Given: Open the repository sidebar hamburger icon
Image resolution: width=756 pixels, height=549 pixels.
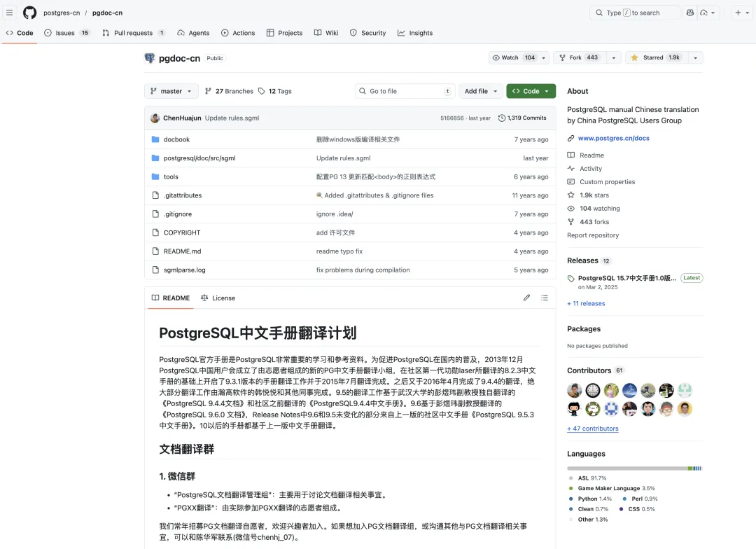Looking at the screenshot, I should coord(9,12).
